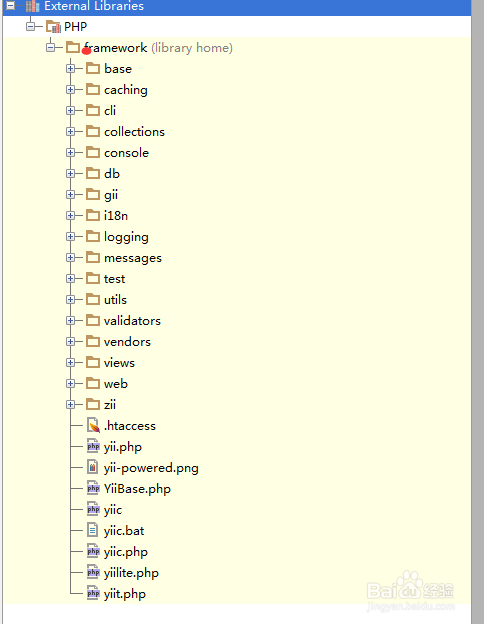Select the .htaccess file name
Viewport: 484px width, 624px height.
click(130, 426)
